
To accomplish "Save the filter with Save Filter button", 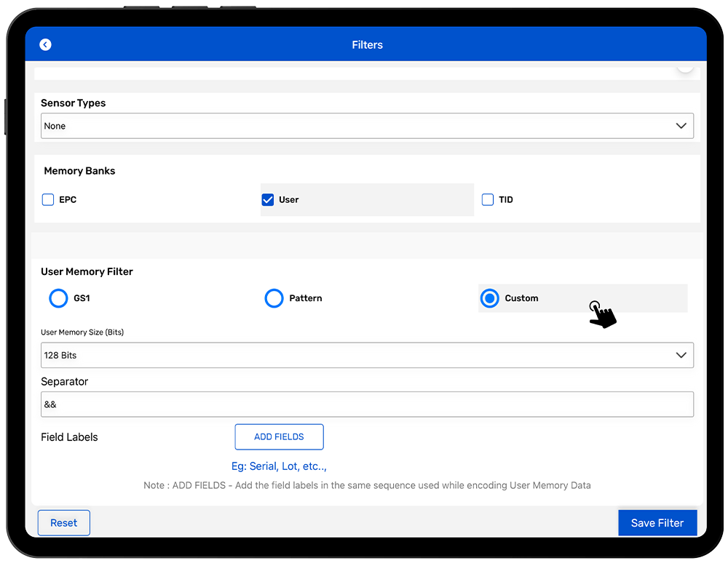I will click(657, 523).
